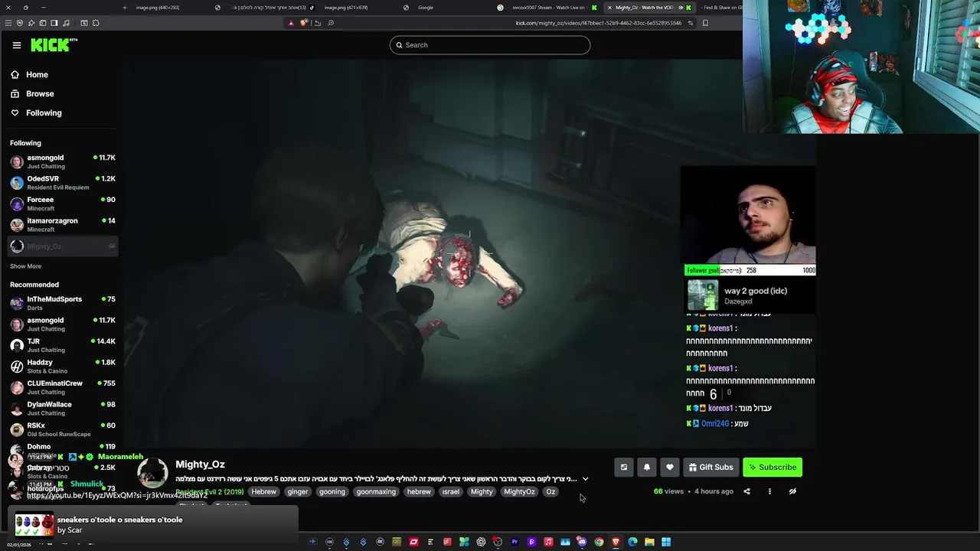
Task: Open Discord from taskbar
Action: coord(582,542)
